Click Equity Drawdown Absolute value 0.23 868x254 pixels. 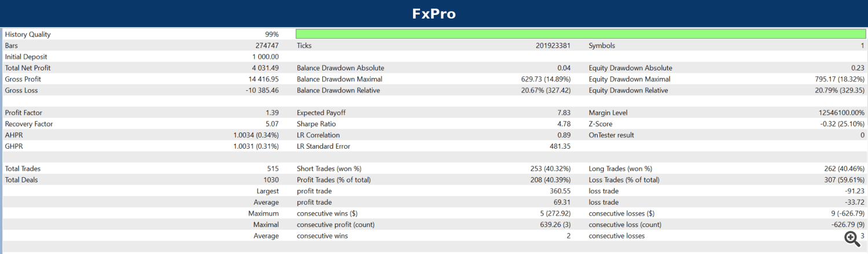pyautogui.click(x=858, y=68)
